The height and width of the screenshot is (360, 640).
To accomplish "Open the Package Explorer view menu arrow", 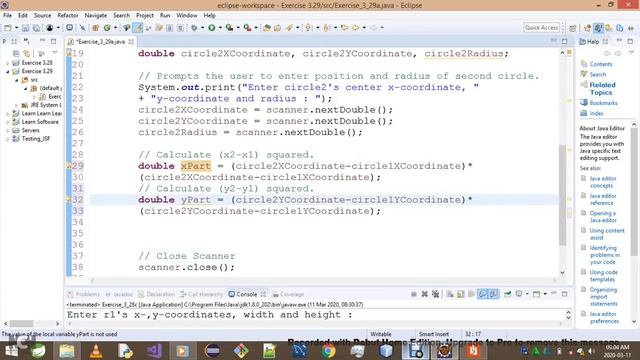I will [x=55, y=53].
